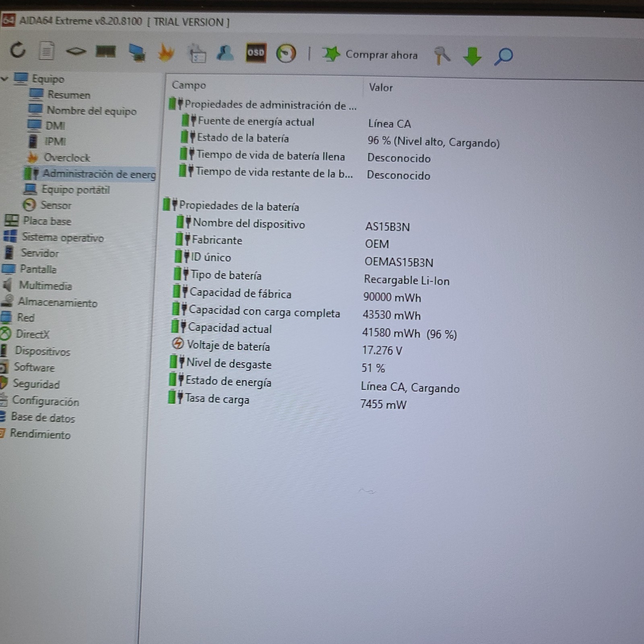Click the memory module toolbar icon

(x=106, y=52)
